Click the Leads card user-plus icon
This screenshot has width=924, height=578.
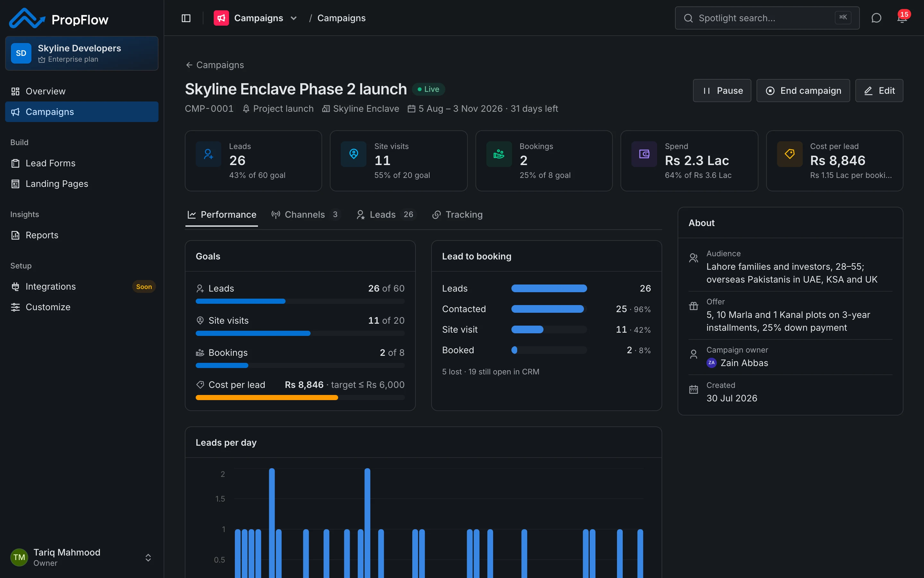point(209,154)
